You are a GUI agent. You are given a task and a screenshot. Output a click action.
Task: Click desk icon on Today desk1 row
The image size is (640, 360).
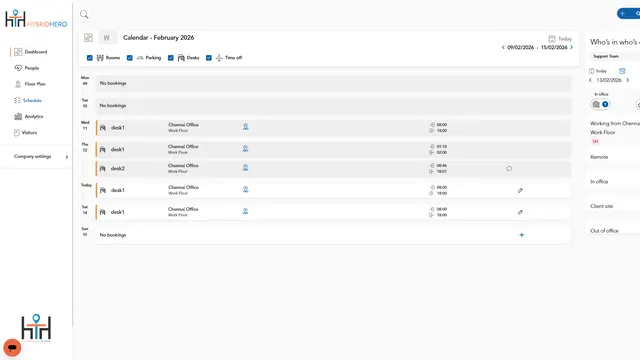[x=103, y=190]
